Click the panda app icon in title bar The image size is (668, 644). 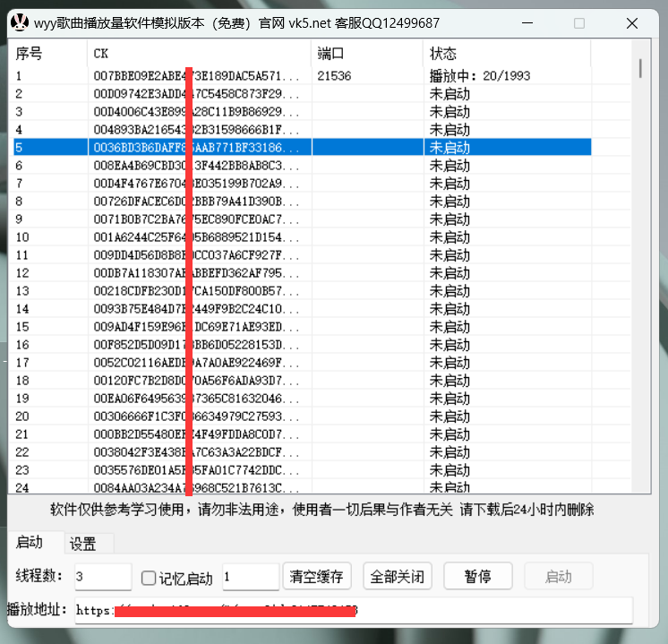[x=20, y=22]
